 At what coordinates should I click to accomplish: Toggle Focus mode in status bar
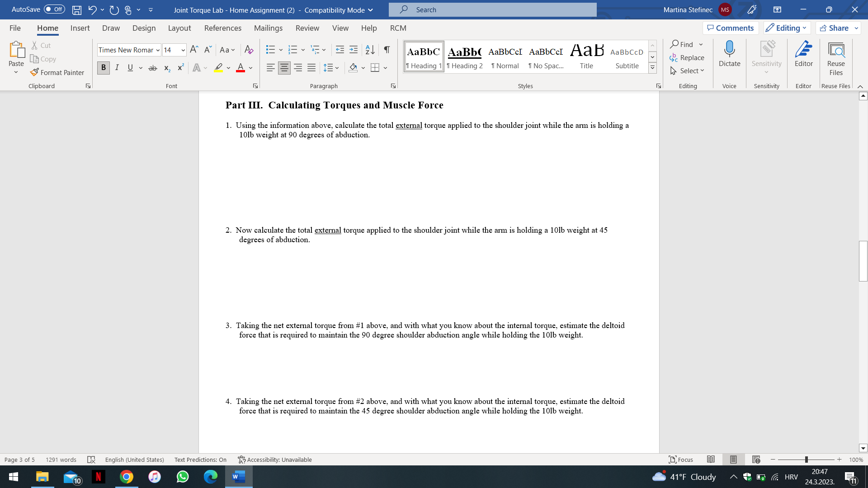point(681,460)
